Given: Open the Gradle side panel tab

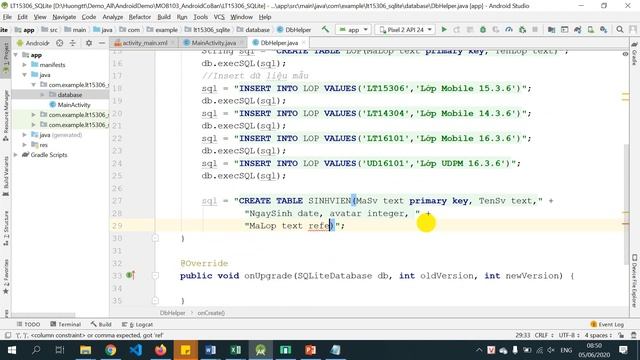Looking at the screenshot, I should [x=634, y=53].
